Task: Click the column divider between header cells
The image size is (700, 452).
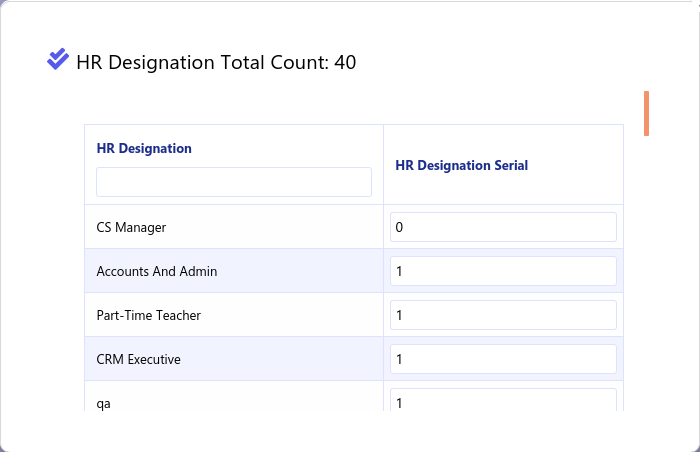Action: 383,164
